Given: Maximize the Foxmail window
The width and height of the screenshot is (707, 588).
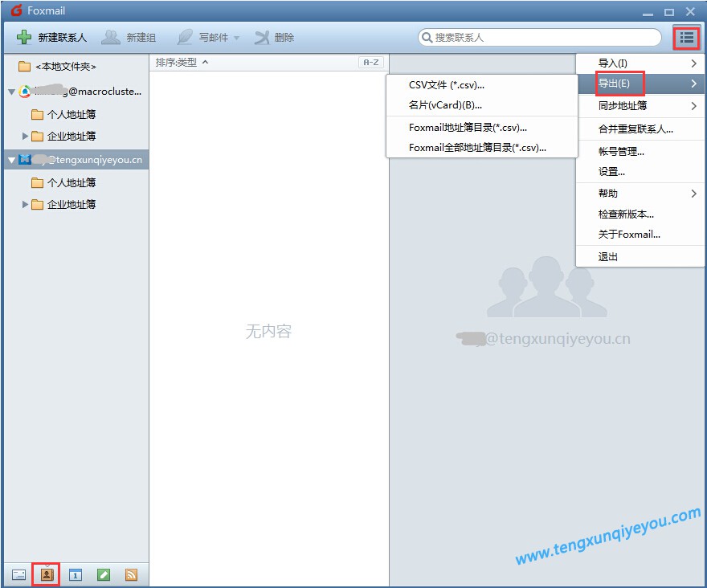Looking at the screenshot, I should tap(669, 12).
